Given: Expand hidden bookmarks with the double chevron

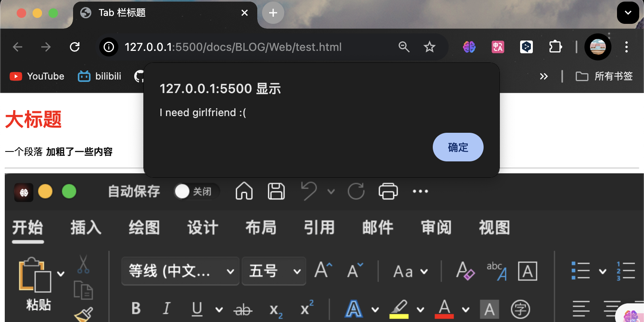Looking at the screenshot, I should tap(544, 76).
